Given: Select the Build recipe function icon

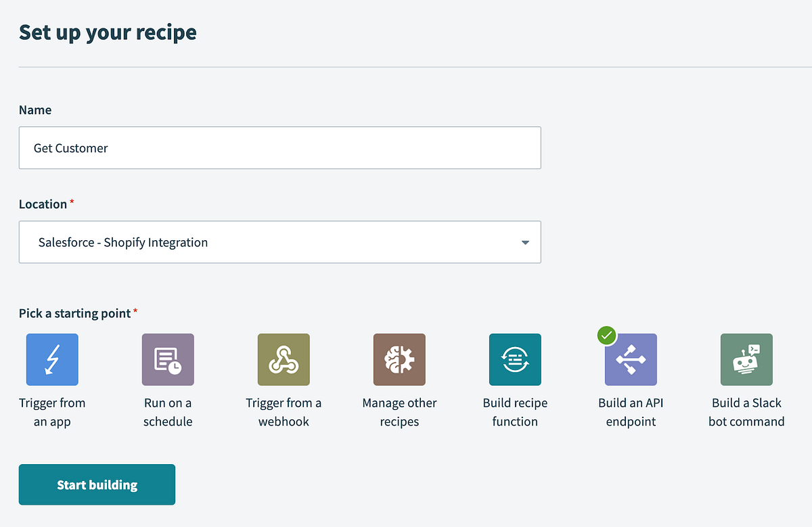Looking at the screenshot, I should pos(515,359).
